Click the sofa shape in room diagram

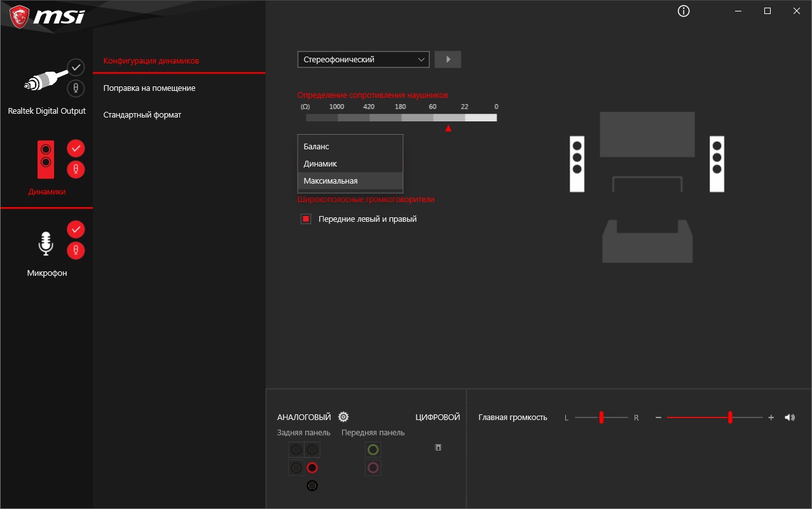647,241
